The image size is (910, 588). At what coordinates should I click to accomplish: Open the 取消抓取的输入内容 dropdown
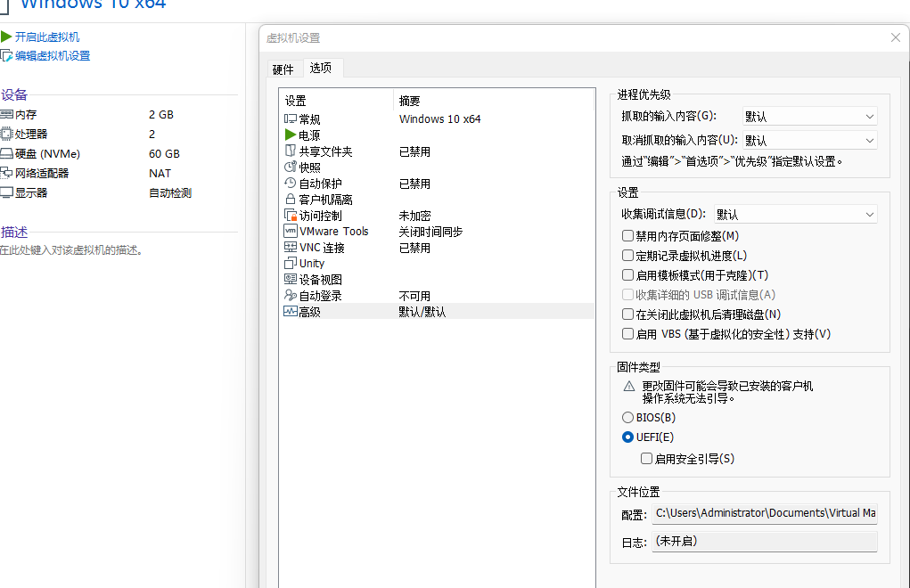tap(808, 140)
